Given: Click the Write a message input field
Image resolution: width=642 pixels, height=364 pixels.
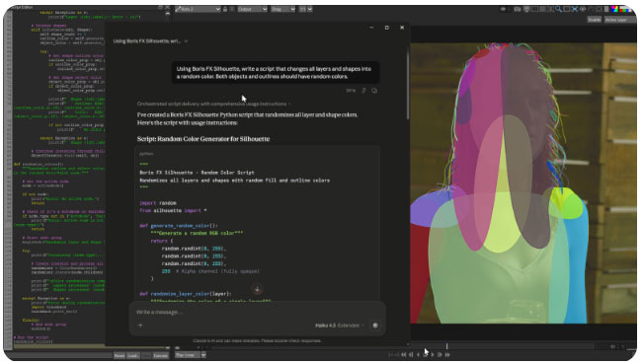Looking at the screenshot, I should coord(257,312).
